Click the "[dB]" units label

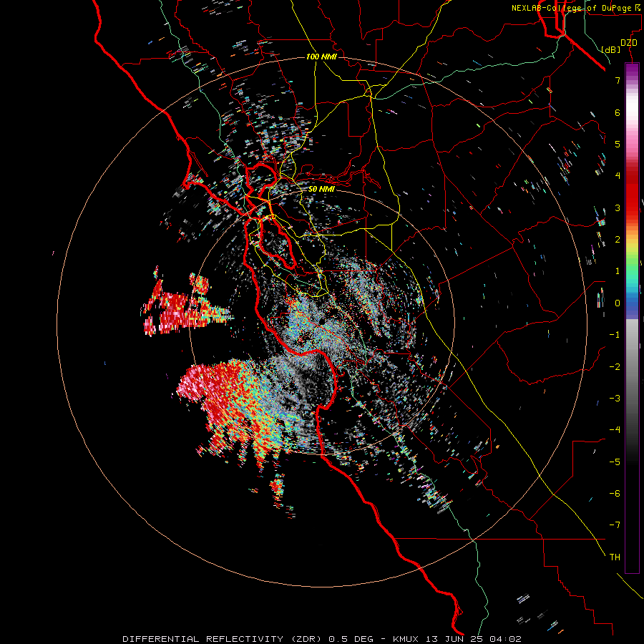click(x=610, y=49)
